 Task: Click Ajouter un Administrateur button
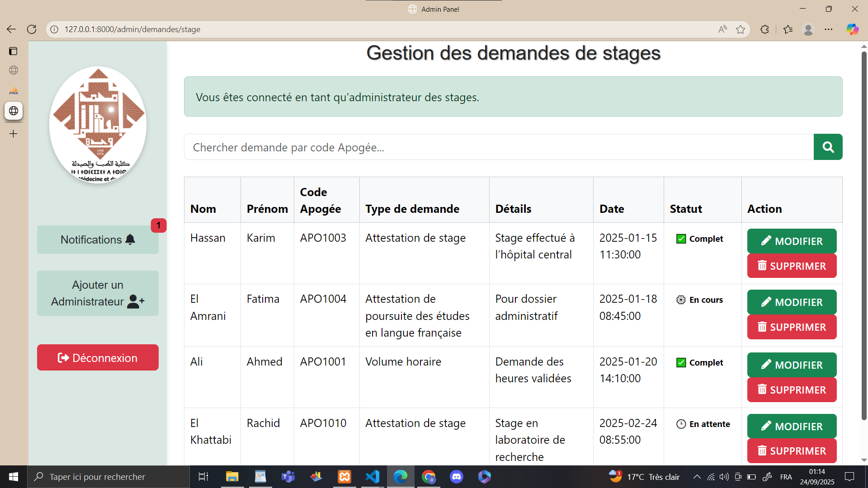coord(98,293)
